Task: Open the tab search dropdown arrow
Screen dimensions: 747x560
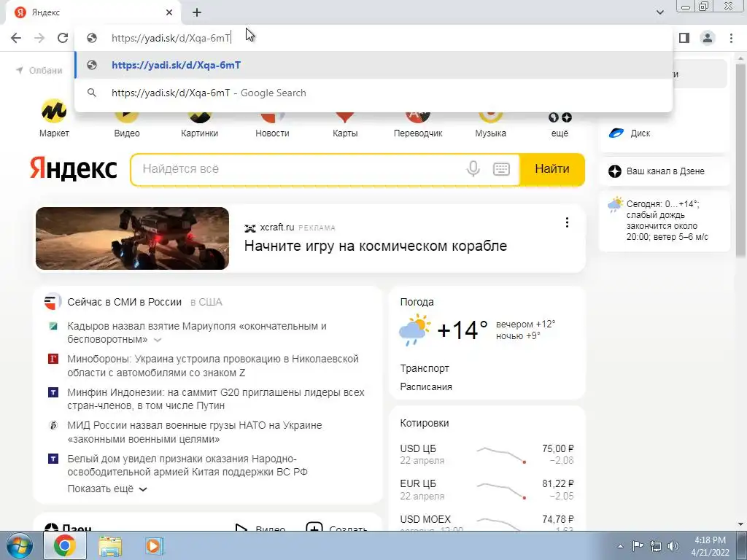Action: pyautogui.click(x=659, y=12)
